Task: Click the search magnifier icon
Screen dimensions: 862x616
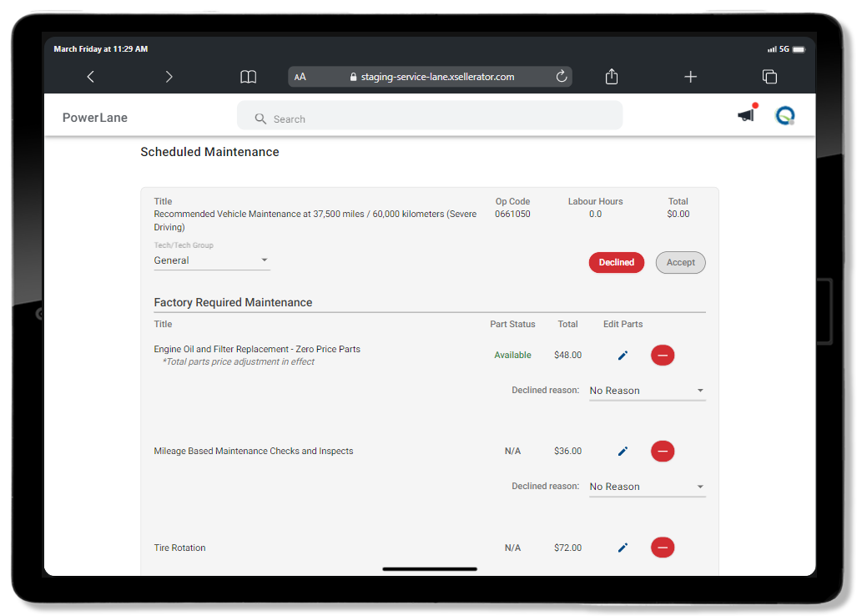Action: (260, 119)
